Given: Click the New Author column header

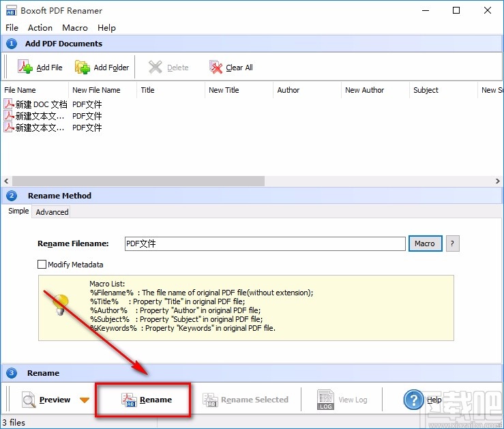Looking at the screenshot, I should [x=375, y=90].
